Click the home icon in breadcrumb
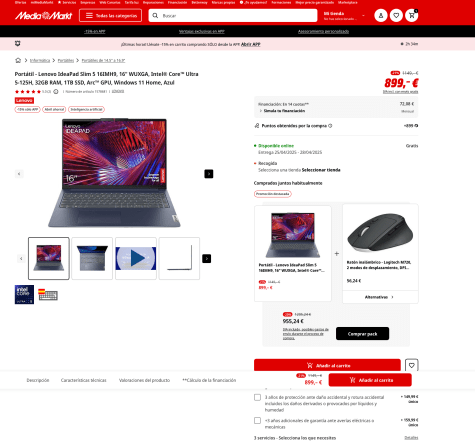 (x=18, y=60)
